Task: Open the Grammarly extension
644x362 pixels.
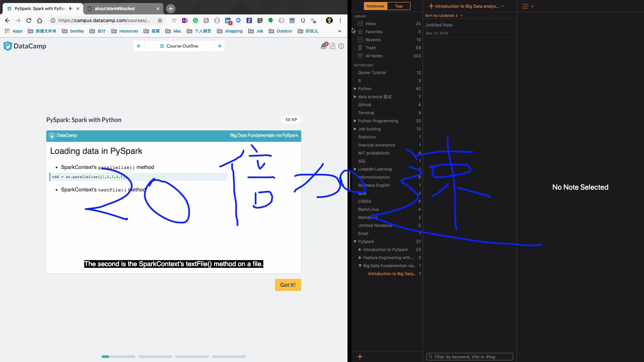Action: point(196,20)
